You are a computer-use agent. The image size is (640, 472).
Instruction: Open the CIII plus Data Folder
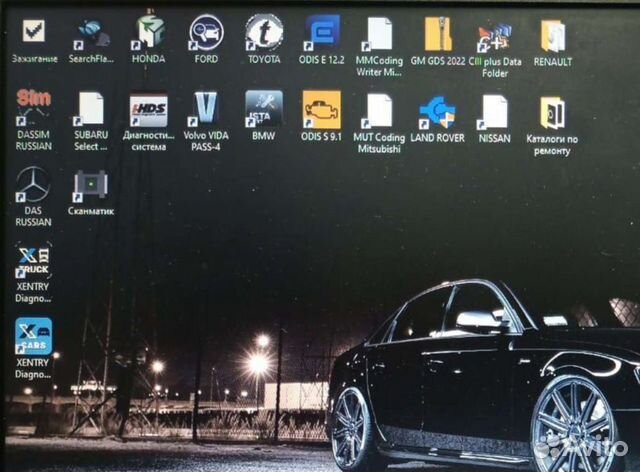[495, 36]
